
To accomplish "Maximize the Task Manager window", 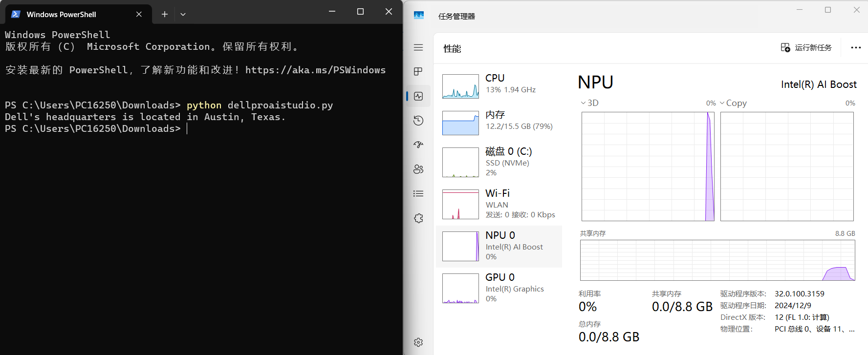I will tap(828, 10).
